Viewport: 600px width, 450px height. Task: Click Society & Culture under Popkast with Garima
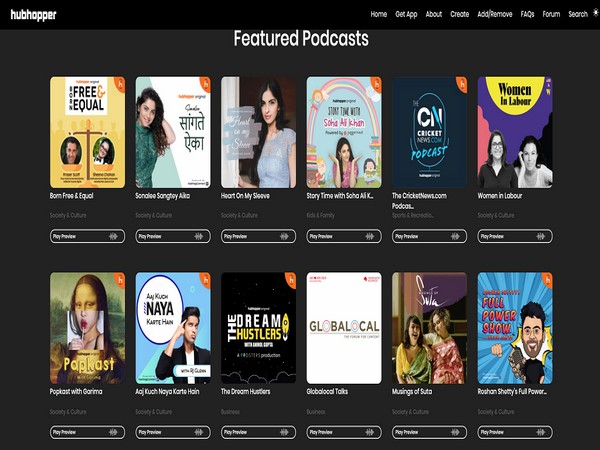pyautogui.click(x=68, y=412)
